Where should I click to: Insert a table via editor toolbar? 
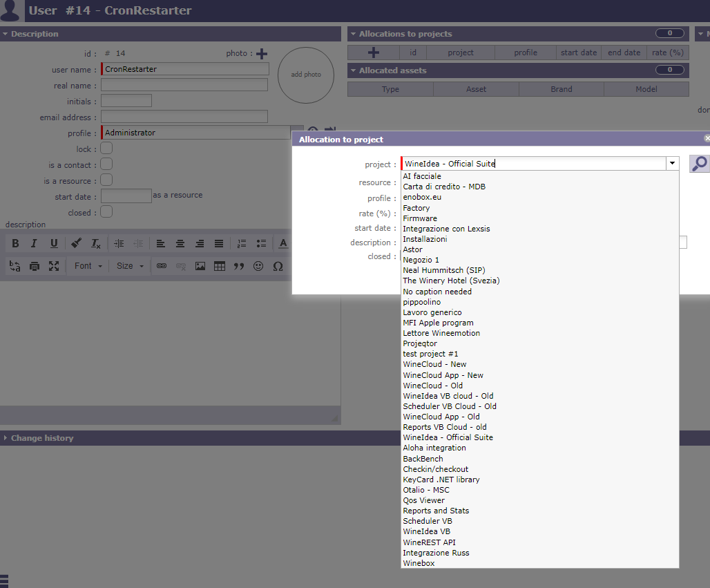tap(220, 266)
